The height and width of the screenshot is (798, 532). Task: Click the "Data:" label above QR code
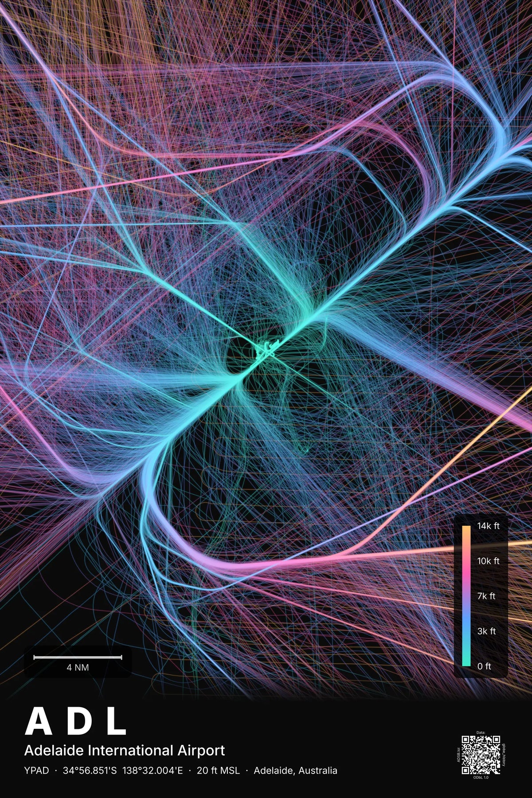481,733
